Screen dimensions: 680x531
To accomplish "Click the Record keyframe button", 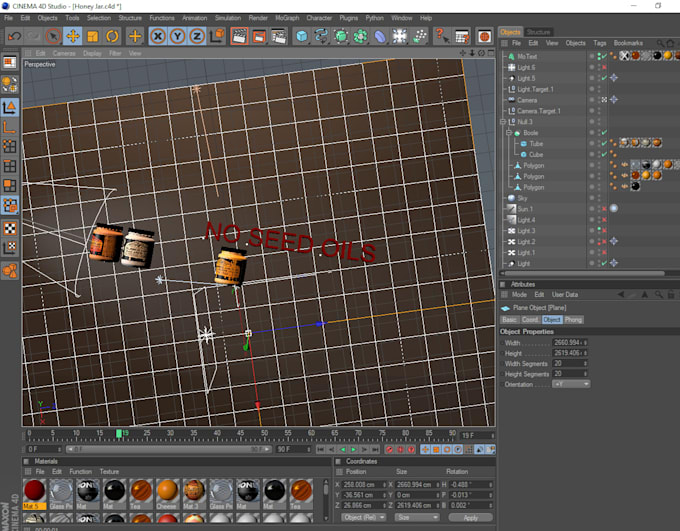I will (389, 449).
